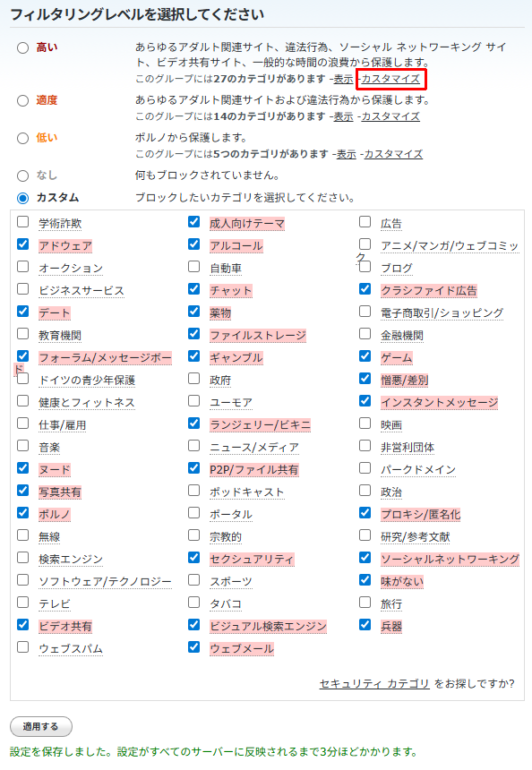Tick the 検索エンジン checkbox
Viewport: 532px width, 770px height.
22,558
